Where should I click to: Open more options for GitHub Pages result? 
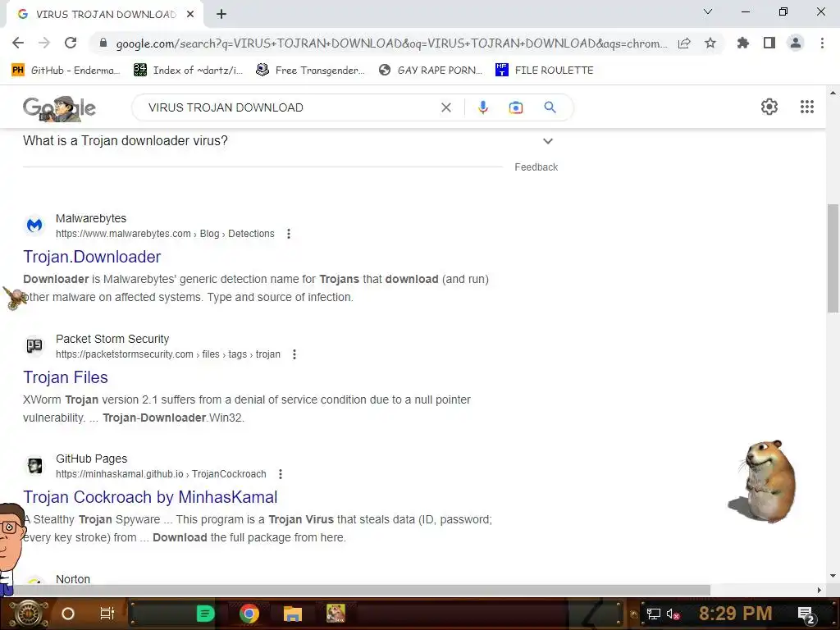[x=281, y=474]
